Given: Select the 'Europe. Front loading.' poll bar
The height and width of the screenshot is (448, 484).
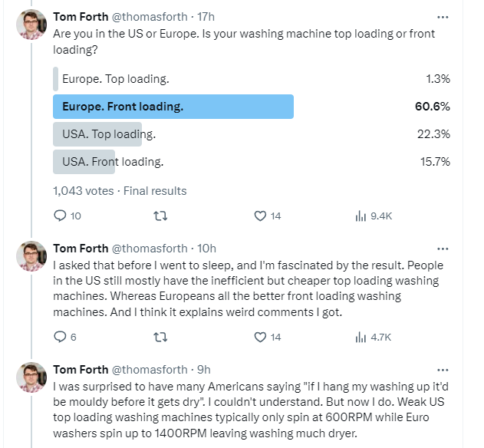Looking at the screenshot, I should [252, 107].
